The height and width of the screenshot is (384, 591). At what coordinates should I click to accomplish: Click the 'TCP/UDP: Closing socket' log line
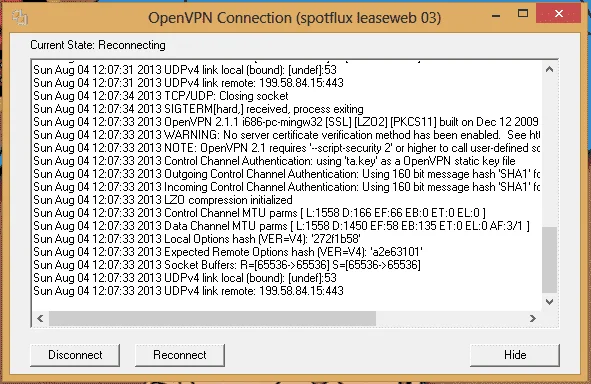click(x=161, y=96)
